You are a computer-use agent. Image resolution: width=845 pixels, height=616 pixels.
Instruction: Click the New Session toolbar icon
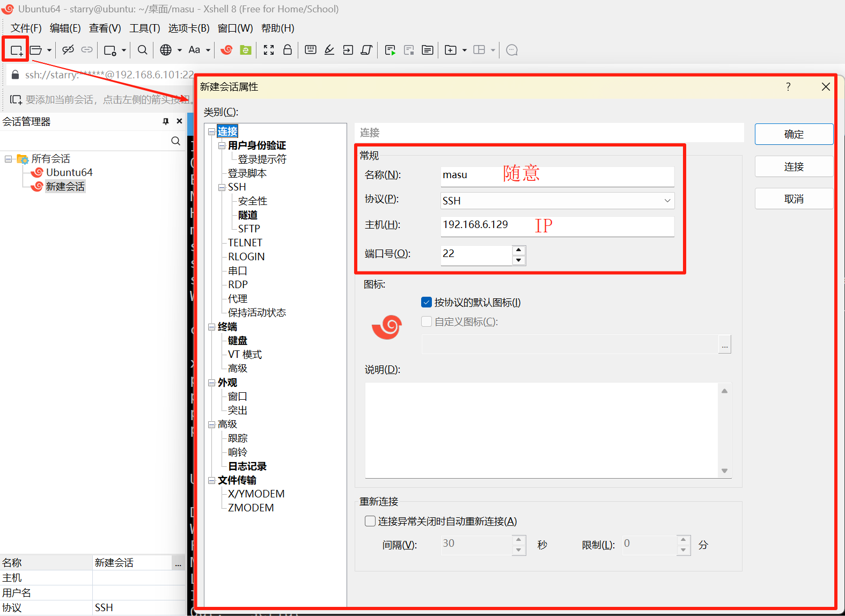16,50
